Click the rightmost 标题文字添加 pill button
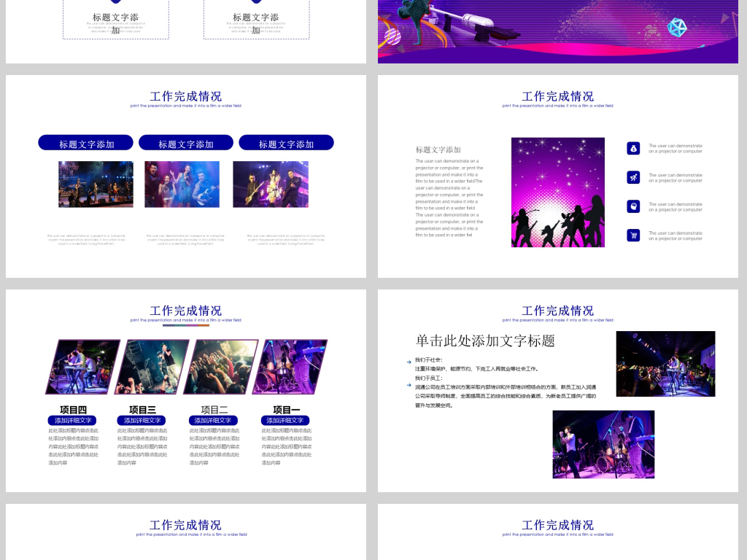The width and height of the screenshot is (747, 560). (x=286, y=142)
